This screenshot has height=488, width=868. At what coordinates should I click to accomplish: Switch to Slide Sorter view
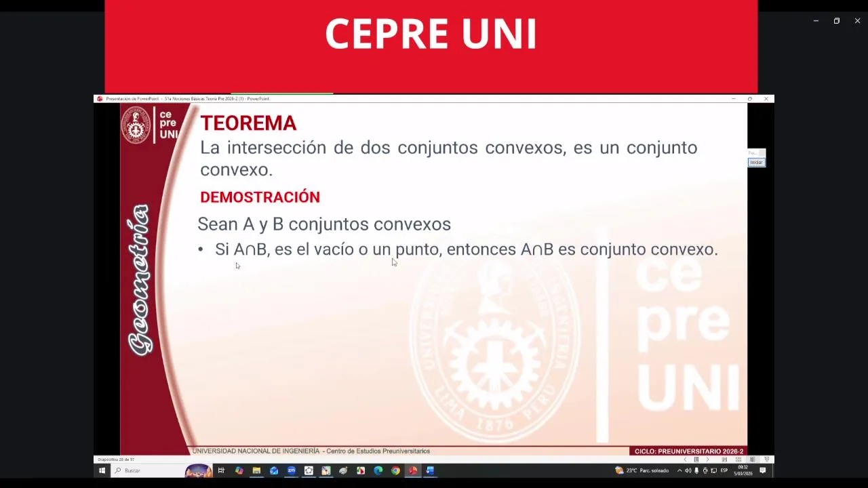pos(738,460)
